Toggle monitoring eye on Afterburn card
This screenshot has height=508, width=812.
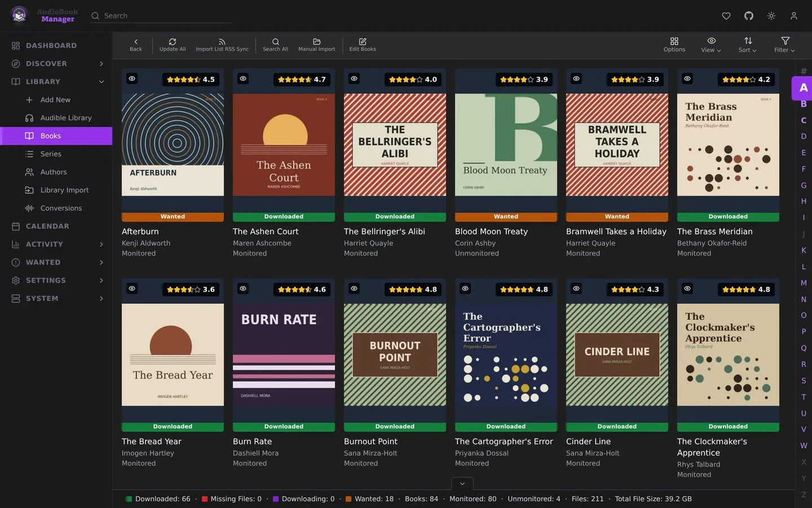point(132,78)
